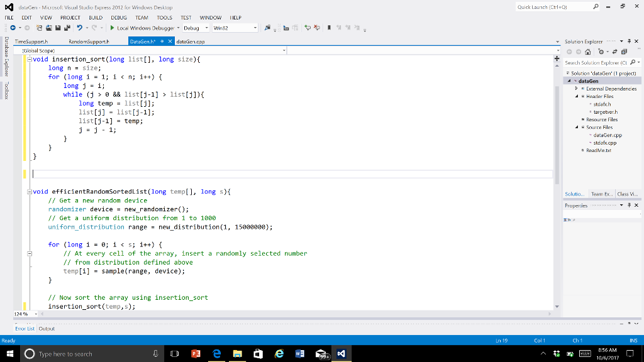
Task: Collapse the insertion_sort function outline
Action: click(x=29, y=58)
